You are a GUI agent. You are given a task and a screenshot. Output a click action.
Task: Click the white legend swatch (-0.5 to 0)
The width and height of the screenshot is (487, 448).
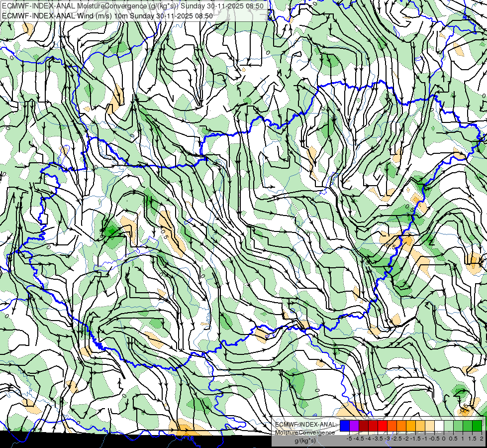(x=439, y=426)
